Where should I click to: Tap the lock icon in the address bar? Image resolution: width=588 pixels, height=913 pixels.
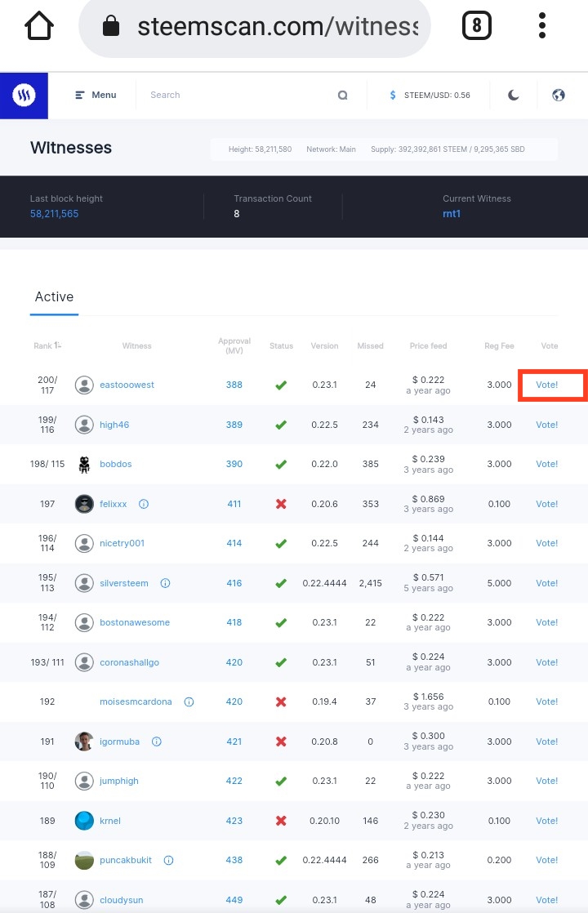click(110, 25)
